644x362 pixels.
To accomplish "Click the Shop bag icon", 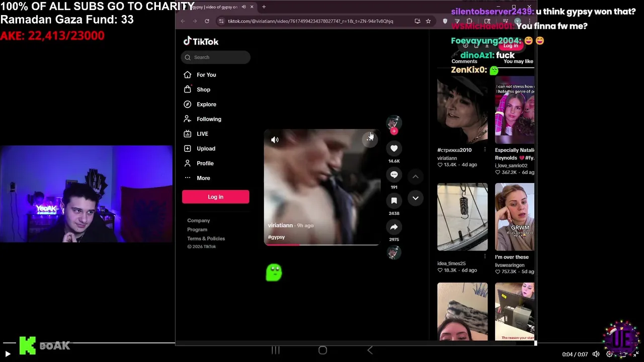I will pyautogui.click(x=187, y=89).
